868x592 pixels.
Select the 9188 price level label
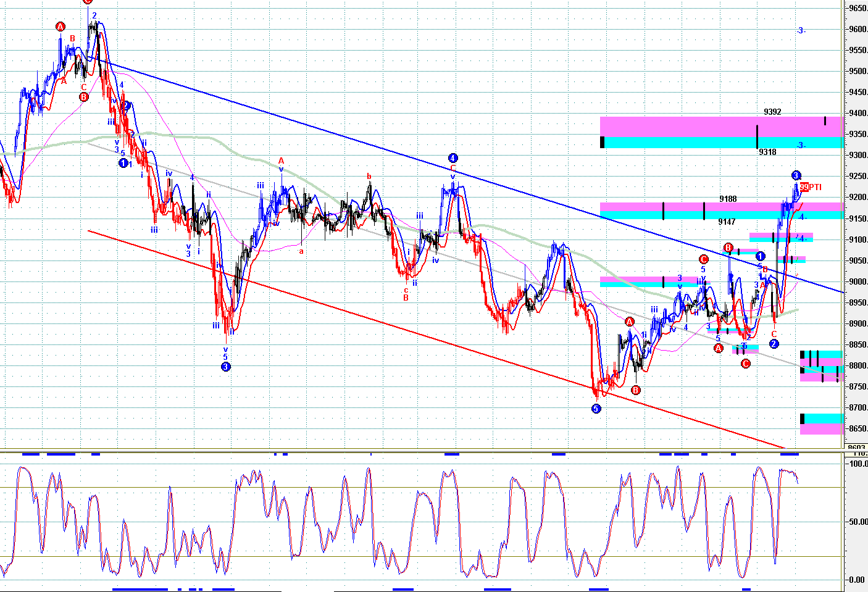(728, 199)
